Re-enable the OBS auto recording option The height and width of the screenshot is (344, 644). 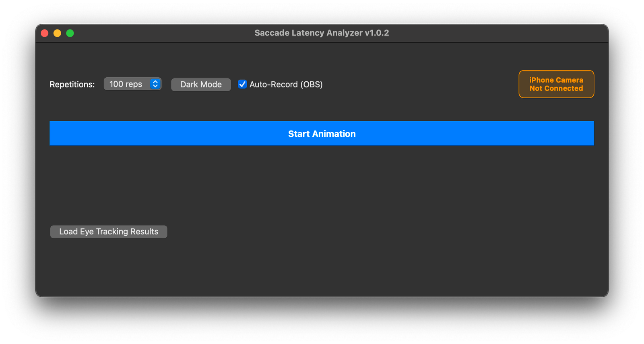point(242,84)
